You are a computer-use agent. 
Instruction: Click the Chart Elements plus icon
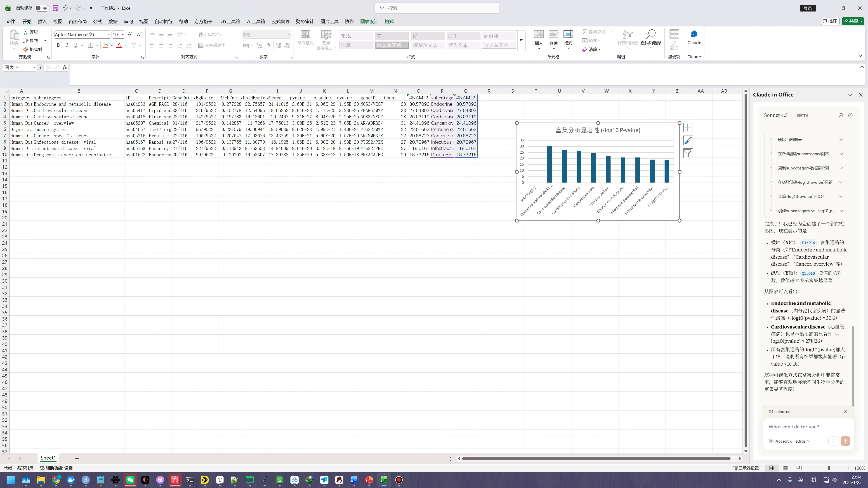point(688,127)
